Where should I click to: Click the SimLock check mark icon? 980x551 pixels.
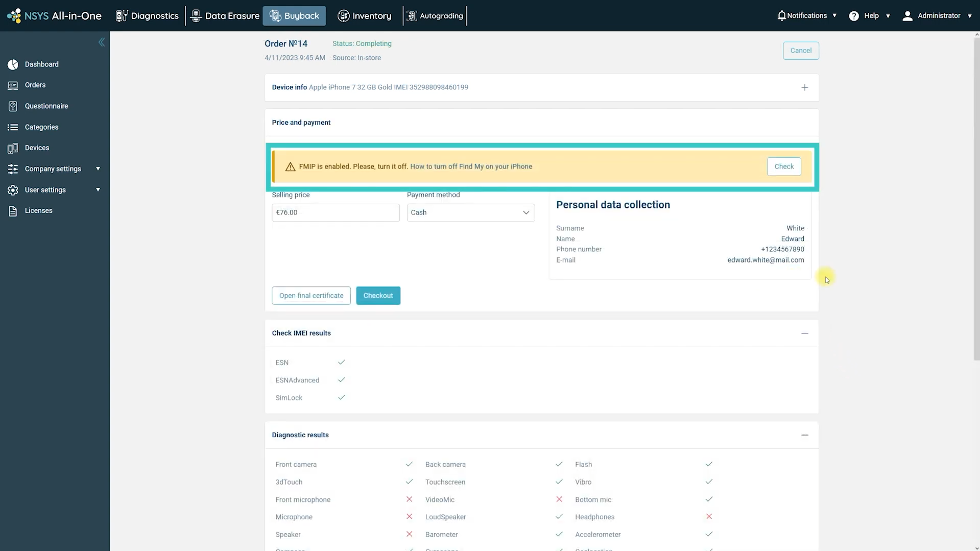point(342,397)
